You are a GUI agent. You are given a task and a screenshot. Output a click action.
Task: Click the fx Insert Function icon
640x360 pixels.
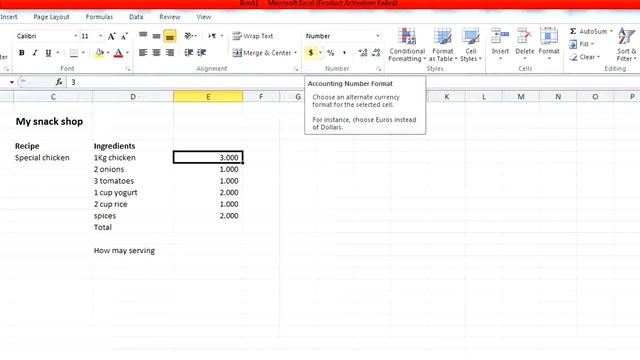[59, 82]
